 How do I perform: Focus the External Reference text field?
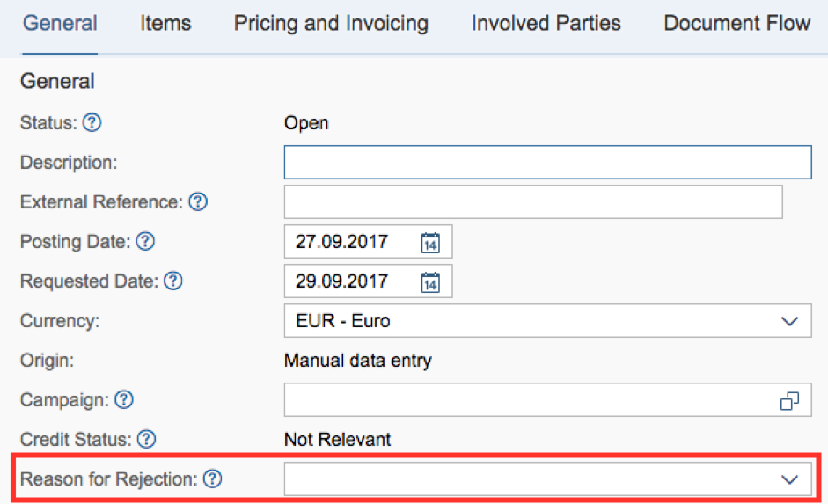(x=532, y=202)
